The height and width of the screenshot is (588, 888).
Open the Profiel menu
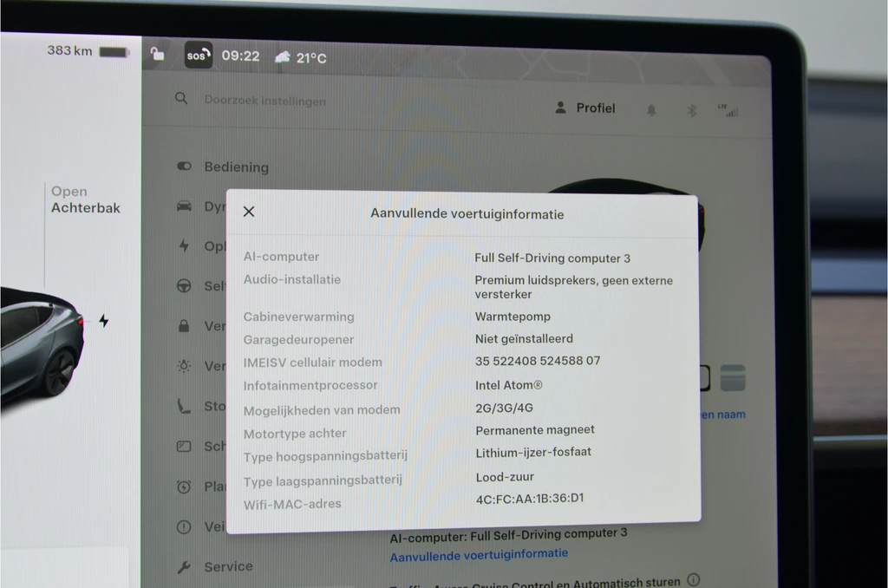585,108
